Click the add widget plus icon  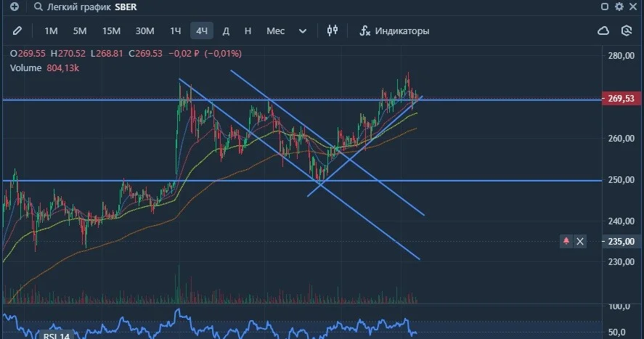[x=15, y=7]
